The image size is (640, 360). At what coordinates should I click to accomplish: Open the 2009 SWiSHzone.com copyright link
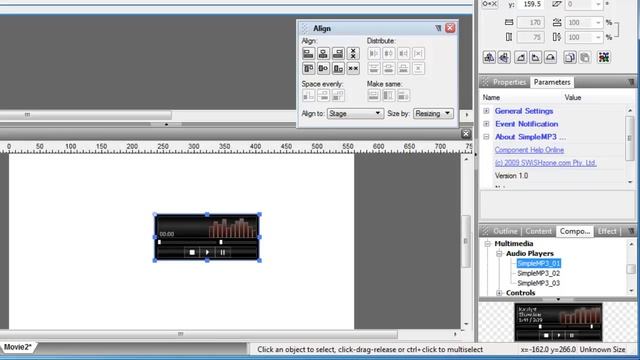546,163
